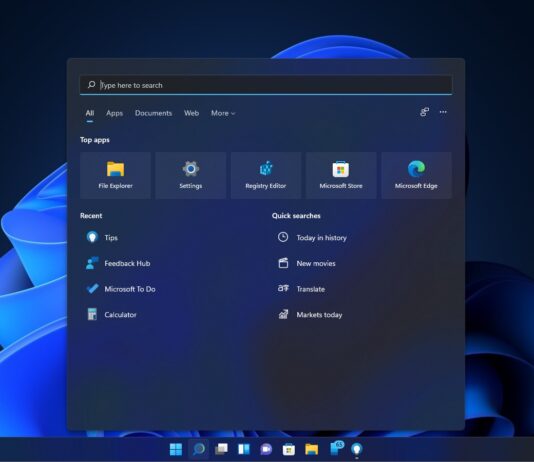The height and width of the screenshot is (462, 534).
Task: Switch to the Documents search tab
Action: [x=153, y=113]
